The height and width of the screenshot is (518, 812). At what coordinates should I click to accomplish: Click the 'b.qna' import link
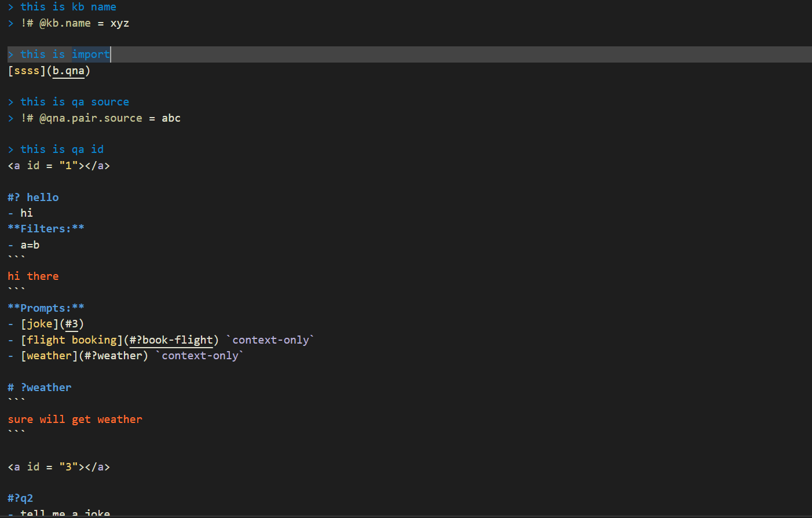[68, 71]
